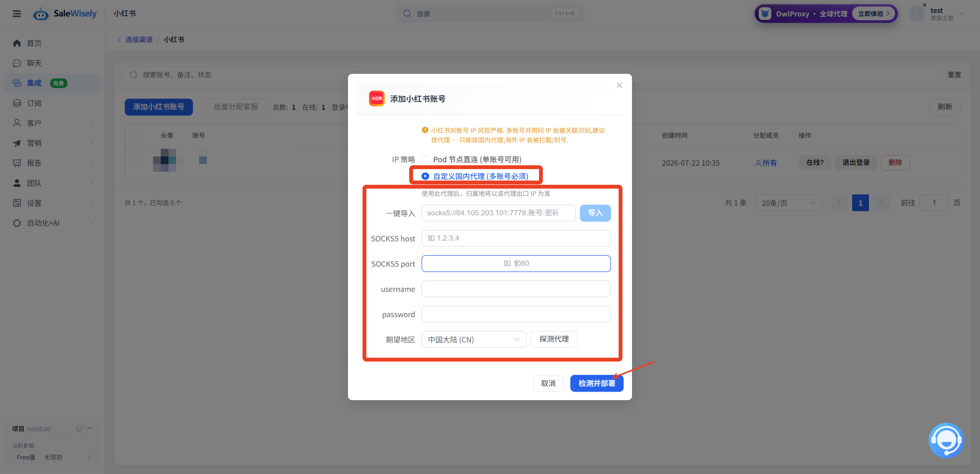Collapse the 项目 panel chevron
The image size is (980, 474).
90,428
